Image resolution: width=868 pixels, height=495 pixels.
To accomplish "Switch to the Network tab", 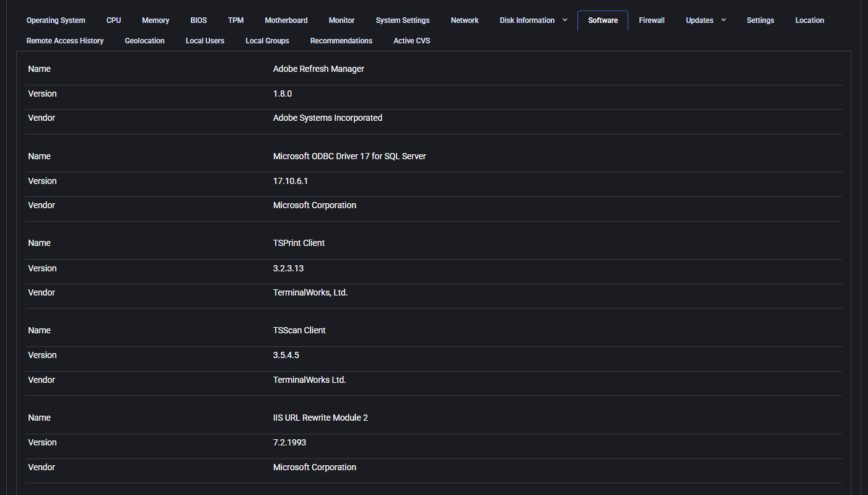I will click(465, 20).
